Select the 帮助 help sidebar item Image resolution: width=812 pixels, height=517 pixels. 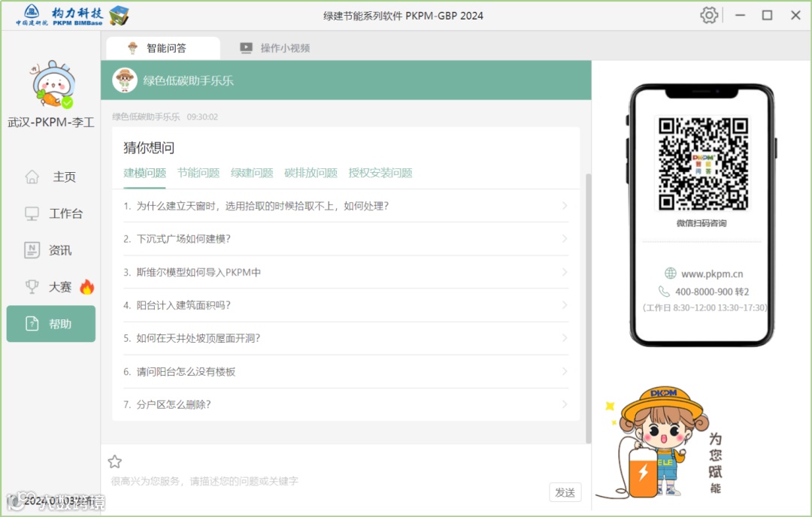pyautogui.click(x=51, y=324)
